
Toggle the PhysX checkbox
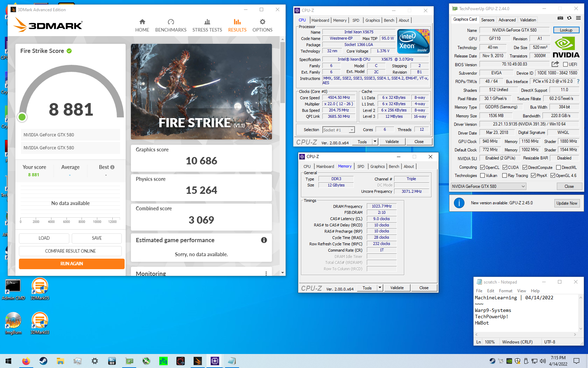tap(533, 176)
